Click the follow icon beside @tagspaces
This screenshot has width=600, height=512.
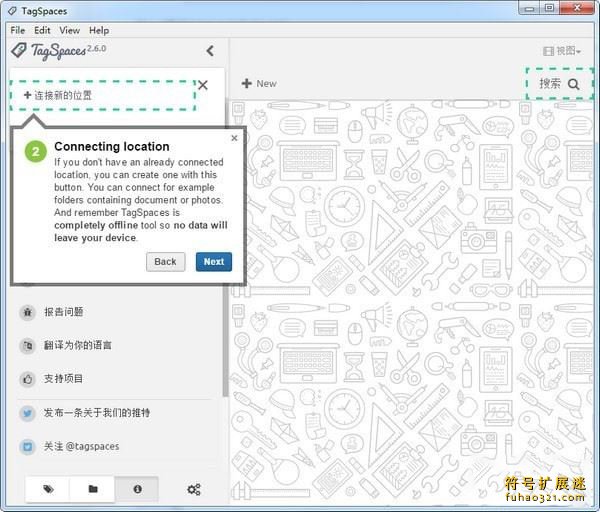[x=28, y=447]
